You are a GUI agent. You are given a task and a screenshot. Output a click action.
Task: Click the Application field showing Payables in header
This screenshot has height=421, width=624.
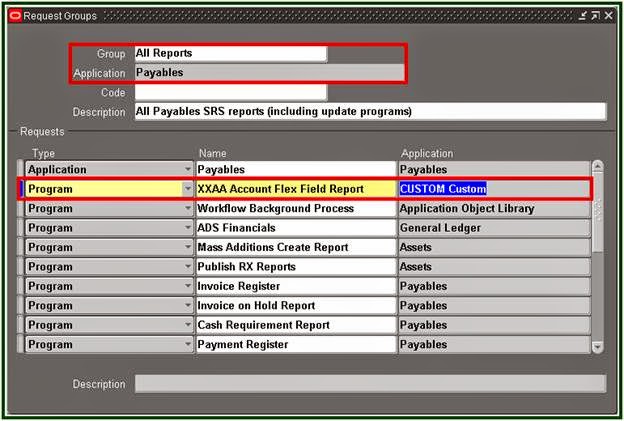(269, 73)
